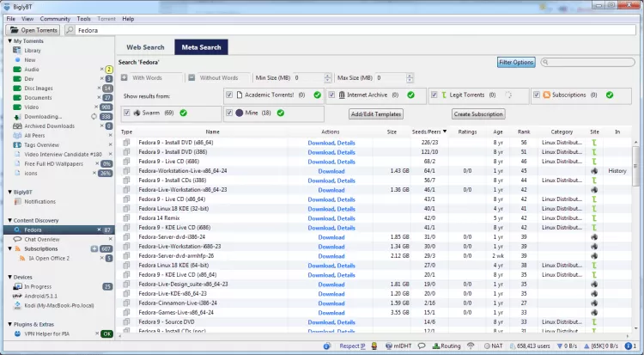Viewport: 644px width, 355px height.
Task: Click the Library icon in sidebar
Action: coord(17,51)
